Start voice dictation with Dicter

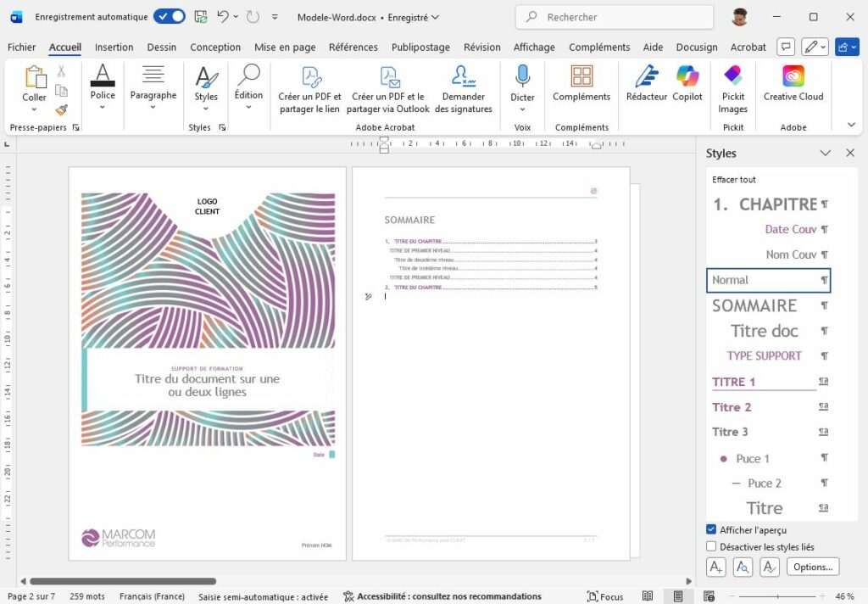521,87
